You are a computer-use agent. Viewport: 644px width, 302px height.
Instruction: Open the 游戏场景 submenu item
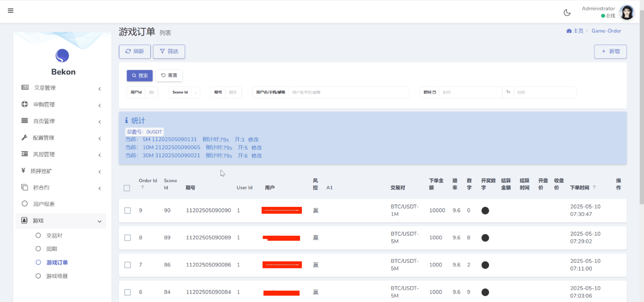click(57, 276)
